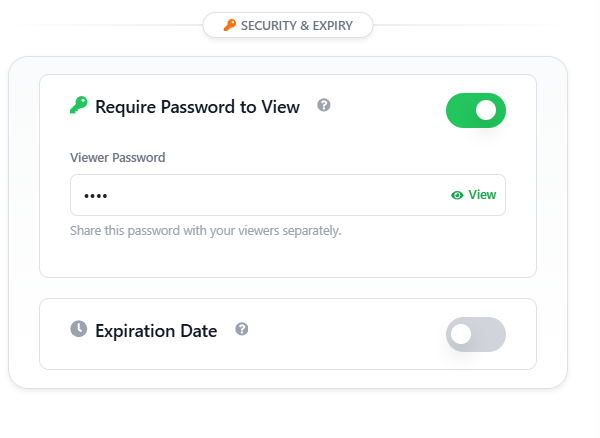Click the Require Password to View heading

coord(197,107)
